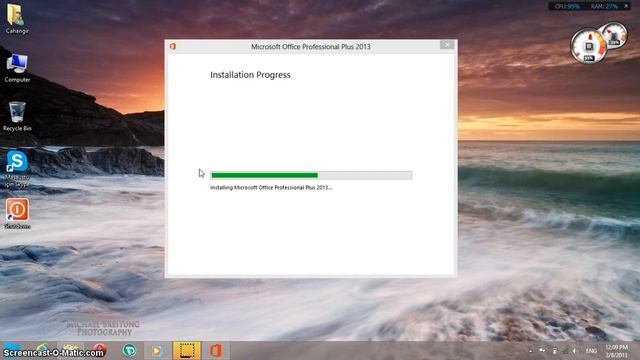640x360 pixels.
Task: Show hidden tray icons arrow
Action: pyautogui.click(x=531, y=351)
